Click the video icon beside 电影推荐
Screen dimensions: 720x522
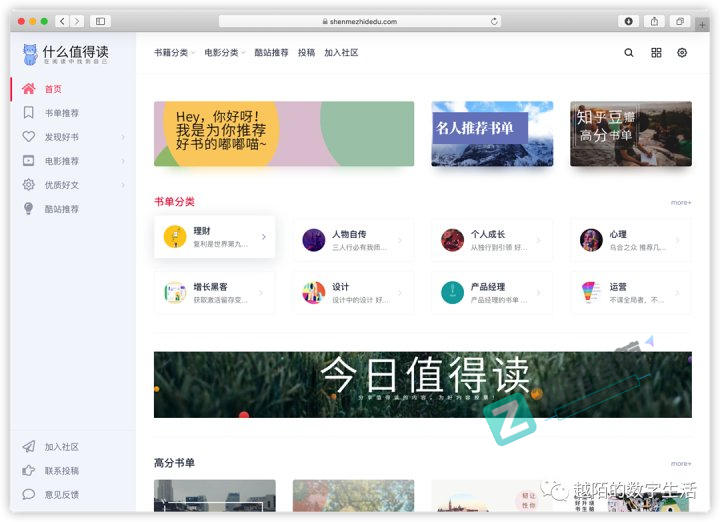pos(28,161)
